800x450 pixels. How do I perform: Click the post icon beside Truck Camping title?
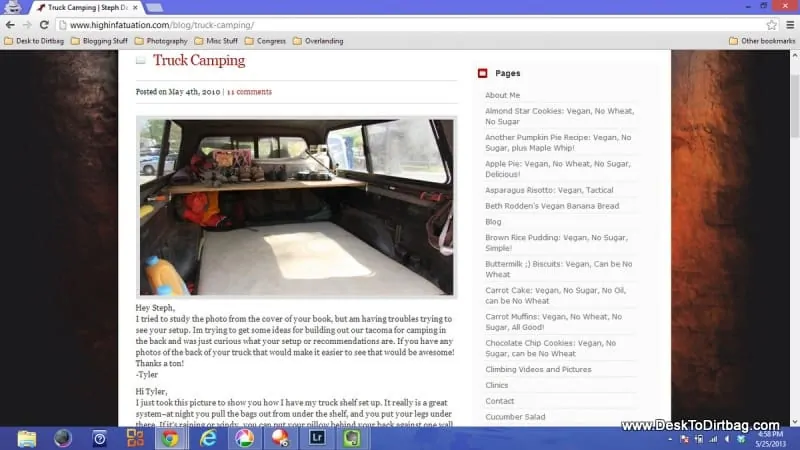click(x=141, y=61)
